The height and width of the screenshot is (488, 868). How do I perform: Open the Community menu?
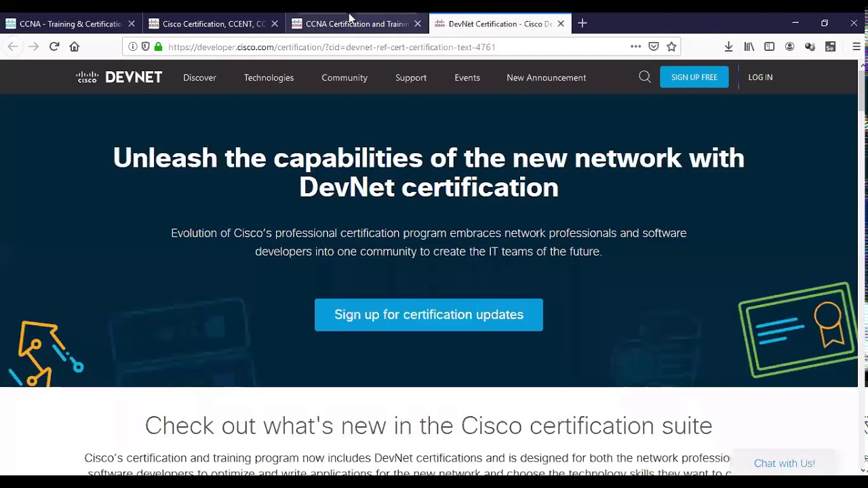(x=344, y=77)
